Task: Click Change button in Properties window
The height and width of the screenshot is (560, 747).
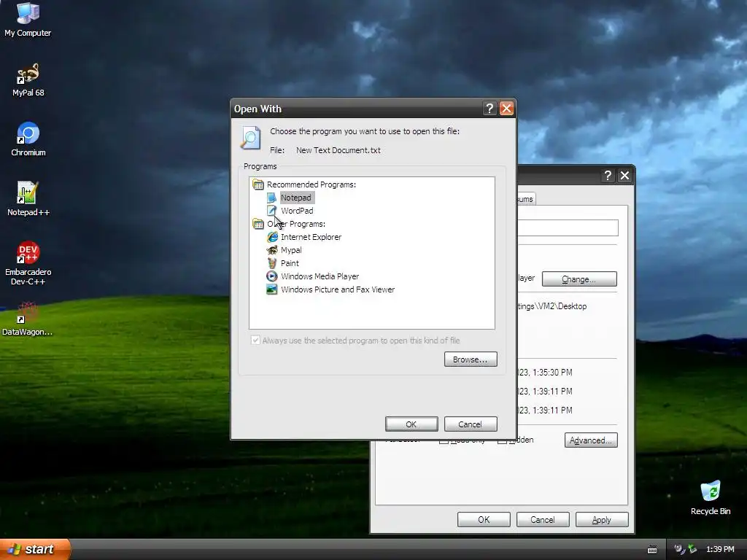Action: pyautogui.click(x=579, y=279)
